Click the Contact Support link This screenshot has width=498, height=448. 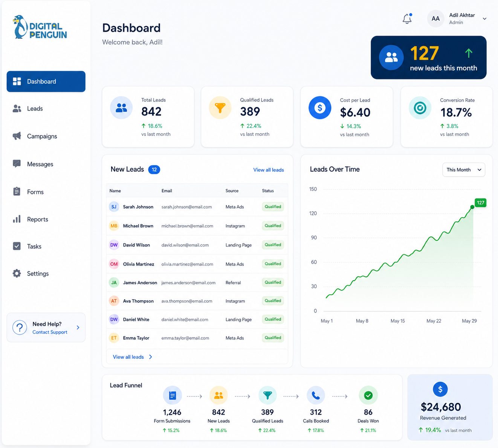50,332
